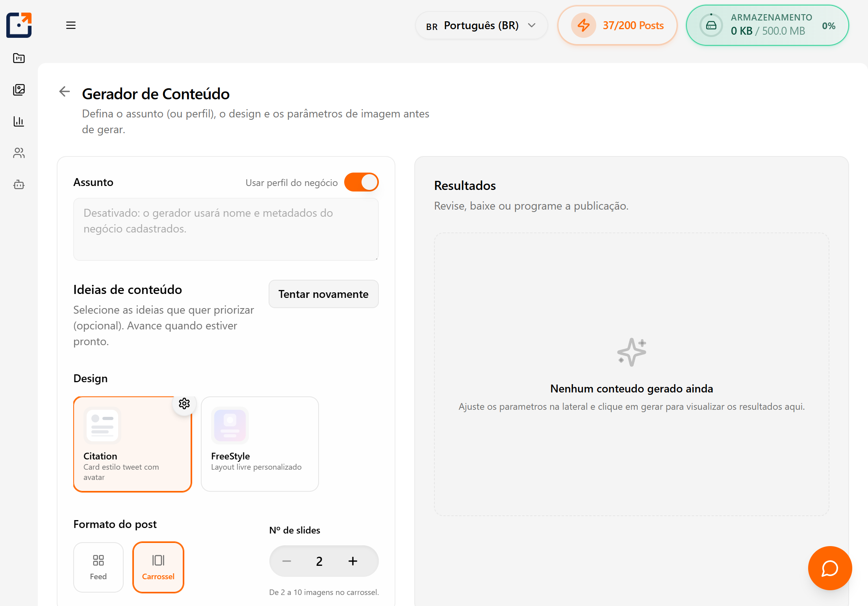The width and height of the screenshot is (868, 606).
Task: Open the bar chart analytics icon
Action: (x=19, y=121)
